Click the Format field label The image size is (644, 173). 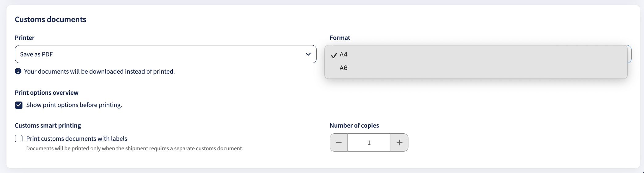point(340,38)
